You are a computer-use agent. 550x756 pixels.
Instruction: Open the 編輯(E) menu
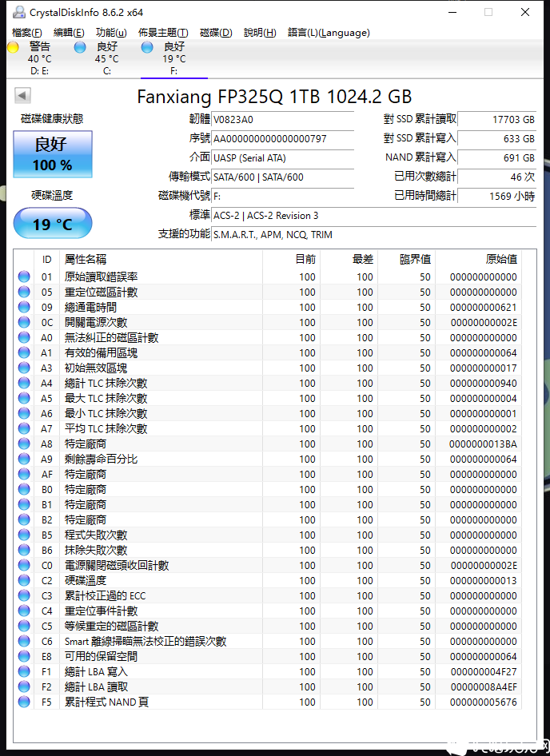coord(69,33)
